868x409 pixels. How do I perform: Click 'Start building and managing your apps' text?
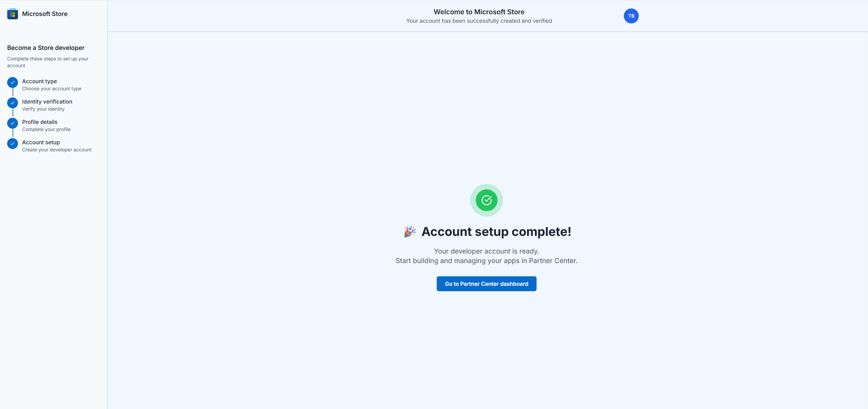pyautogui.click(x=486, y=261)
